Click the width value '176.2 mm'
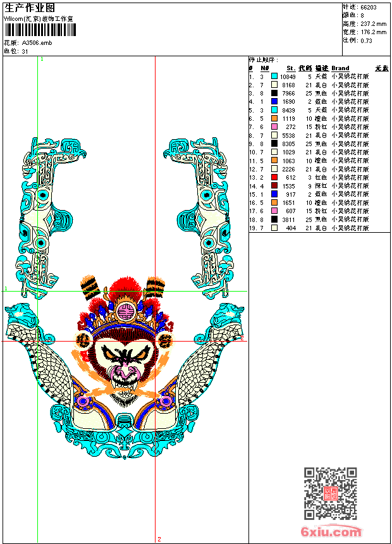The width and height of the screenshot is (392, 544). click(x=373, y=32)
